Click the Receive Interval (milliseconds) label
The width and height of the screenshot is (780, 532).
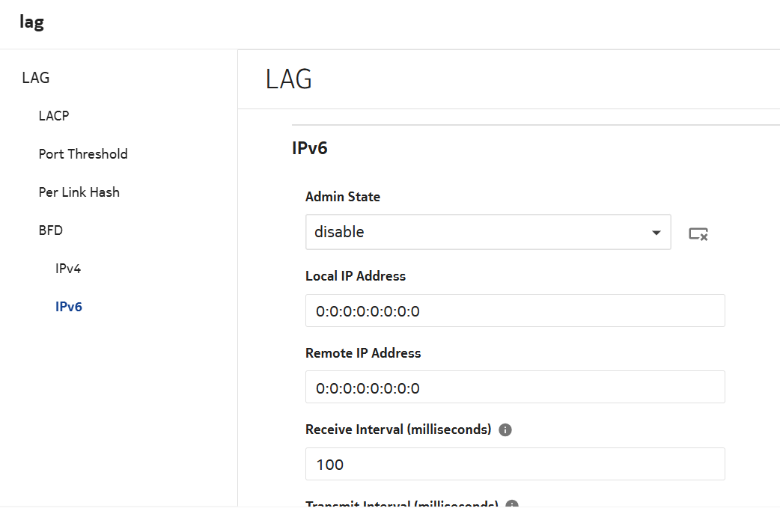click(398, 429)
